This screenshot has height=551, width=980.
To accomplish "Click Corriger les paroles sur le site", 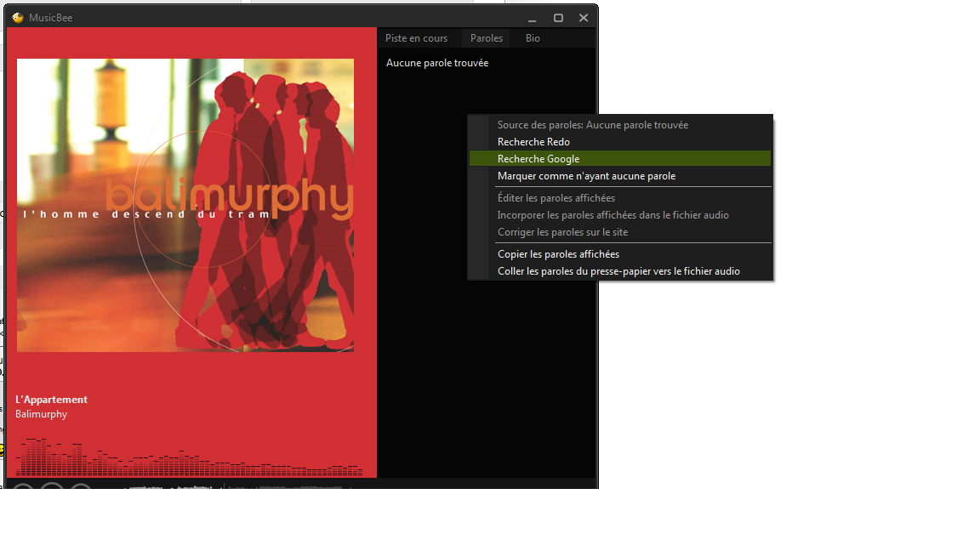I will [x=620, y=232].
